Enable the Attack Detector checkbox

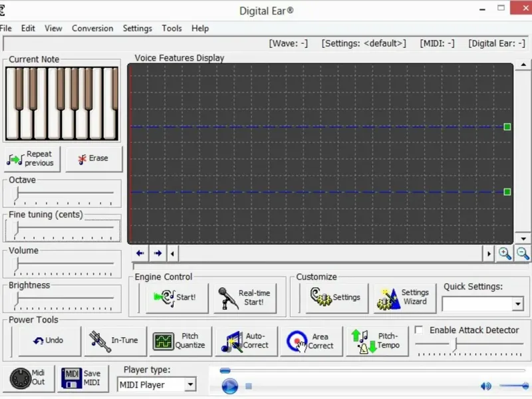[420, 330]
